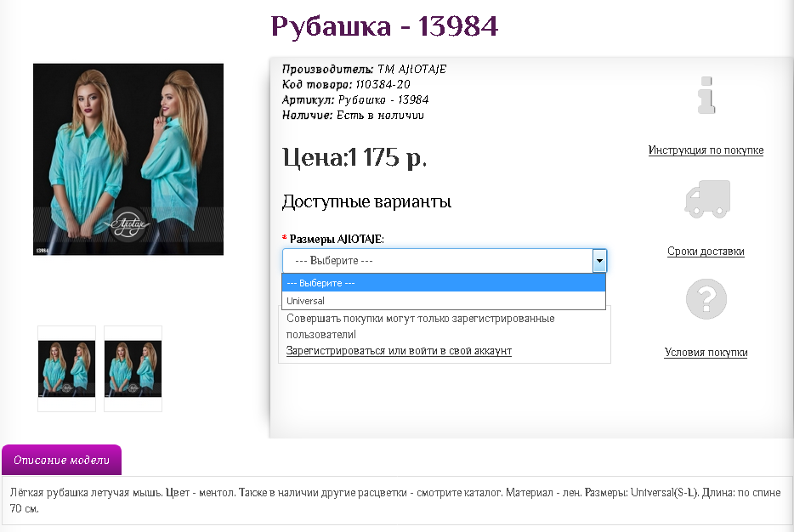Open the Инструкция по покупке link
The height and width of the screenshot is (532, 794).
click(x=706, y=150)
